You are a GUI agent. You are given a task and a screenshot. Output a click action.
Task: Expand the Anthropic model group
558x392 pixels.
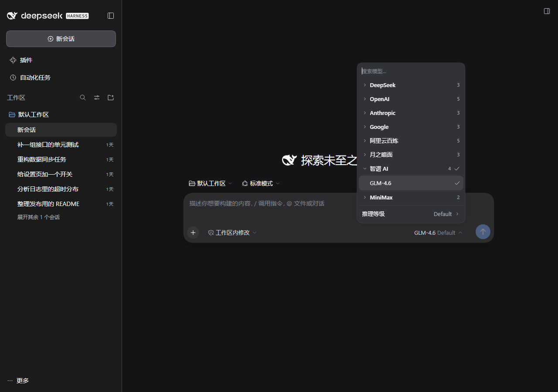pos(411,113)
